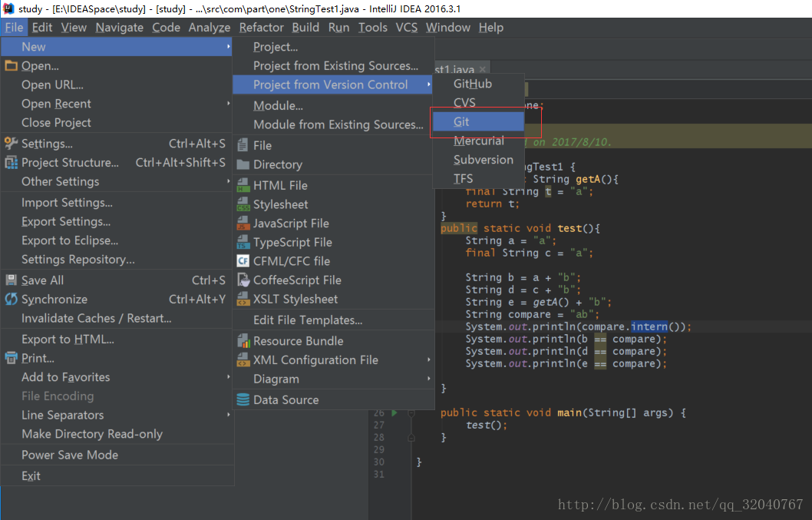Expand the Open Recent submenu
The height and width of the screenshot is (520, 812).
pyautogui.click(x=57, y=104)
